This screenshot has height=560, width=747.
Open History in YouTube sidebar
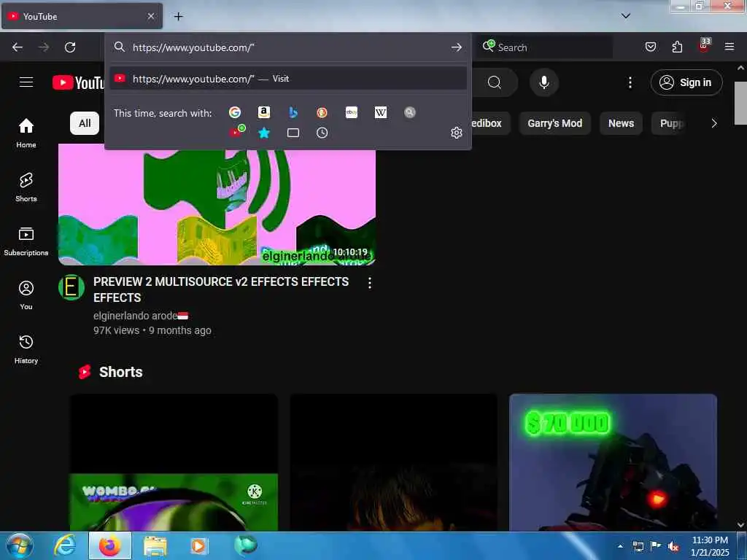pyautogui.click(x=26, y=349)
